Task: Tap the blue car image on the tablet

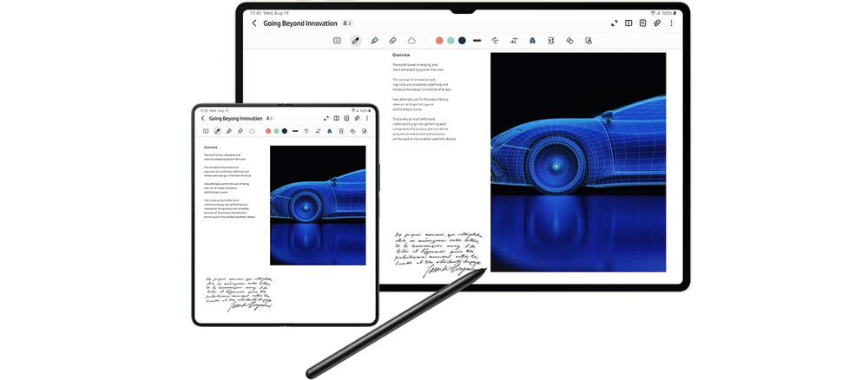Action: [577, 161]
